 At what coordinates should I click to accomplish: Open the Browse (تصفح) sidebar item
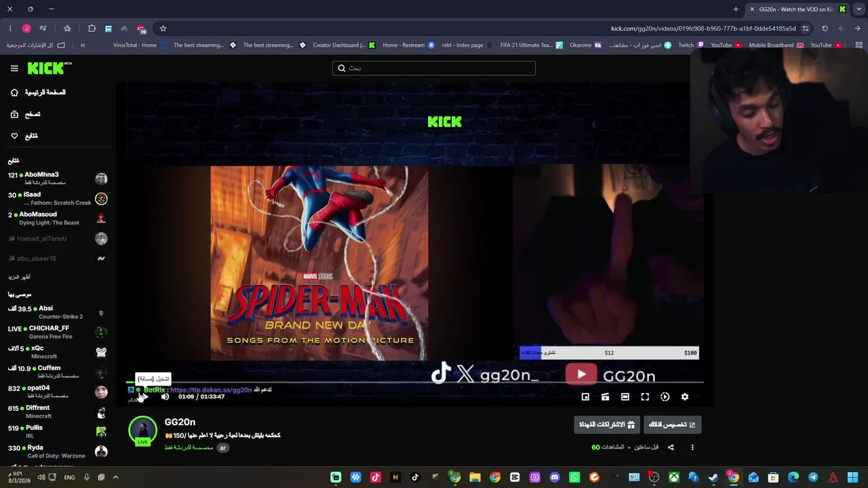pos(26,115)
